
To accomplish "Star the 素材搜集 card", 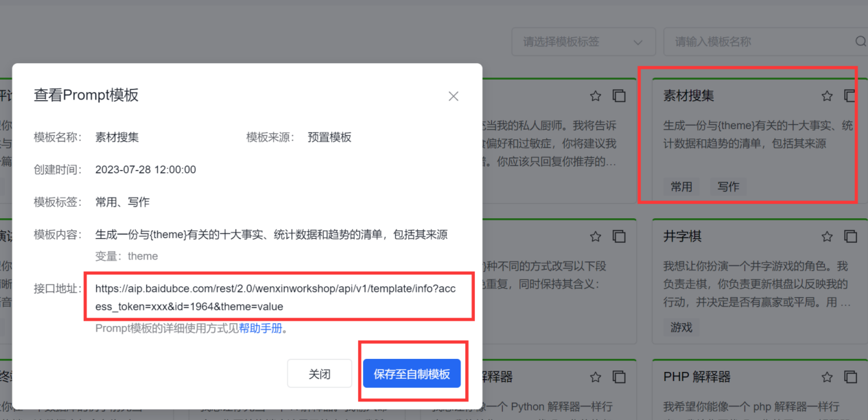I will [827, 96].
